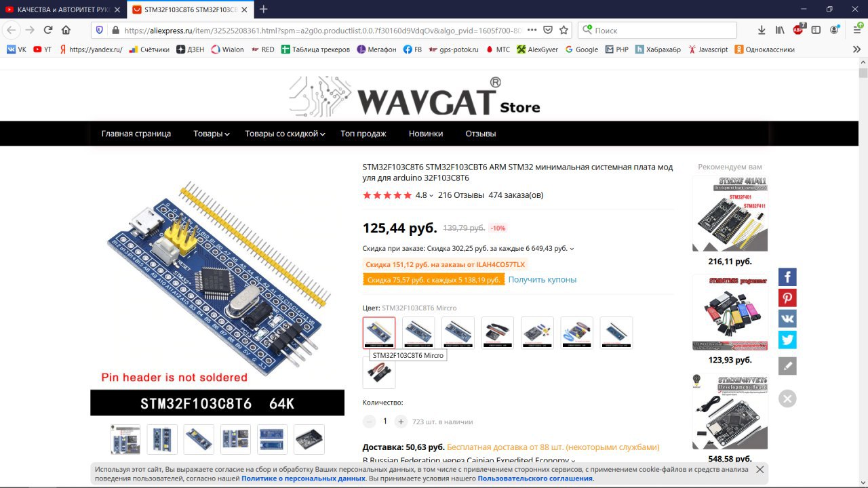Bookmark this page with star icon
The height and width of the screenshot is (488, 868).
(x=564, y=30)
